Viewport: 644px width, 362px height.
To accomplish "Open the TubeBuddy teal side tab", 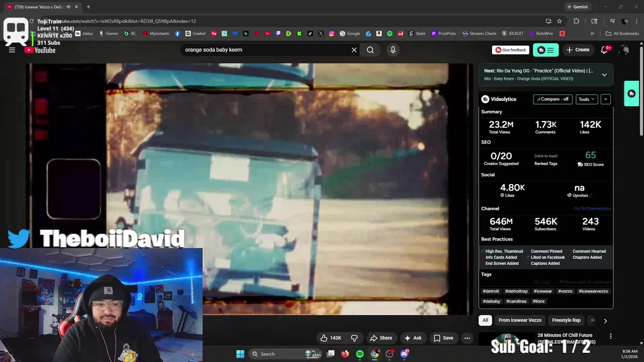I will (x=631, y=94).
